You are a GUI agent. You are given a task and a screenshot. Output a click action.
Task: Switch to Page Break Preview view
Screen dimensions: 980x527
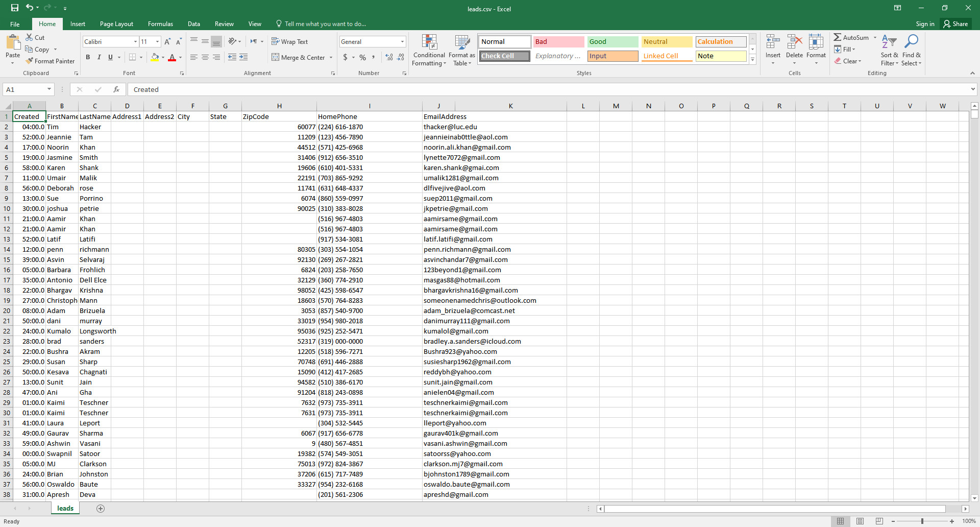879,521
